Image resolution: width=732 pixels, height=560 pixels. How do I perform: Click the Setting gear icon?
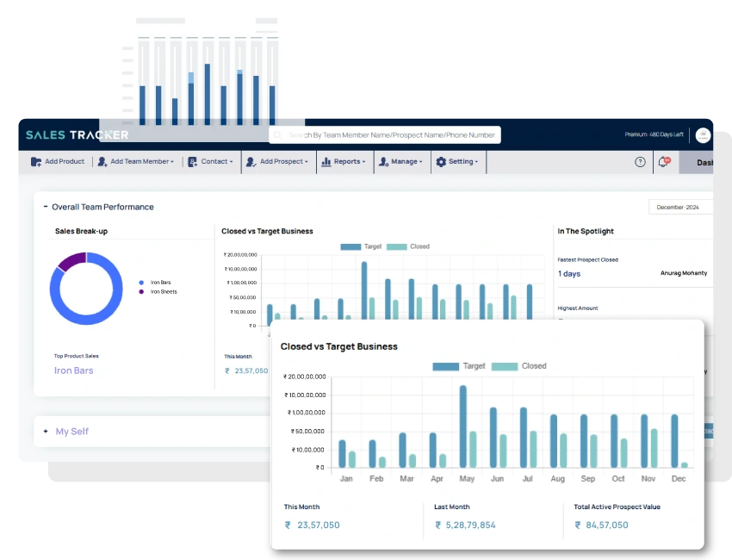(441, 162)
